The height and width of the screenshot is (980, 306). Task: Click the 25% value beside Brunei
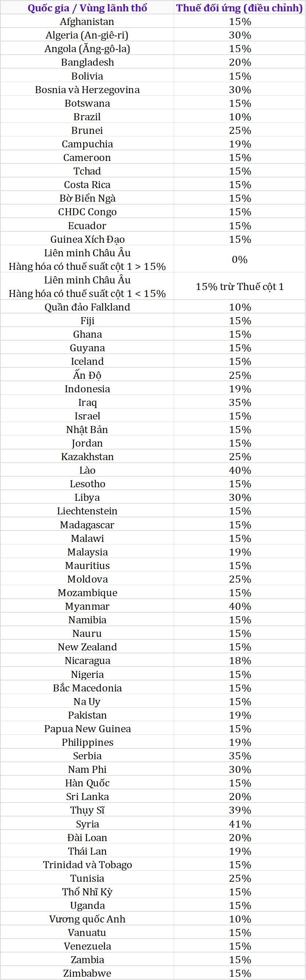(239, 130)
